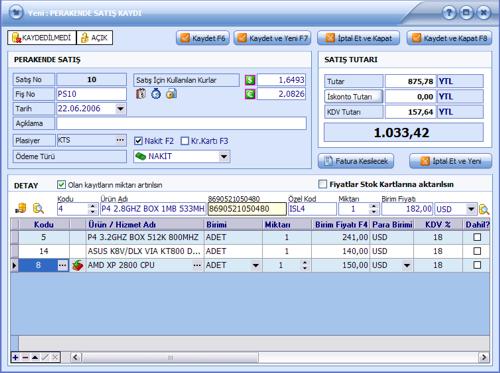Enable Fiyatlar Stok Kartlarına aktarılsın checkbox

click(x=323, y=184)
